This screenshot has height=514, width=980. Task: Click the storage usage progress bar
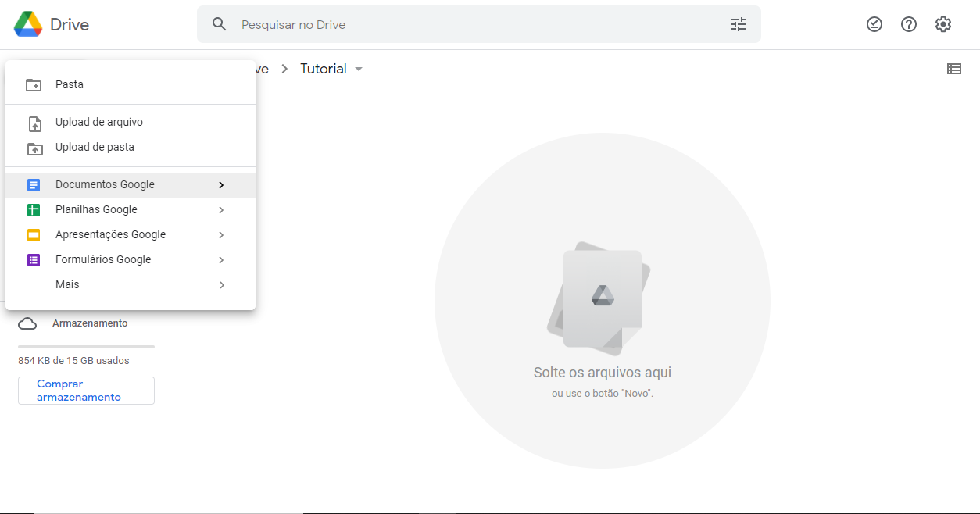coord(86,346)
